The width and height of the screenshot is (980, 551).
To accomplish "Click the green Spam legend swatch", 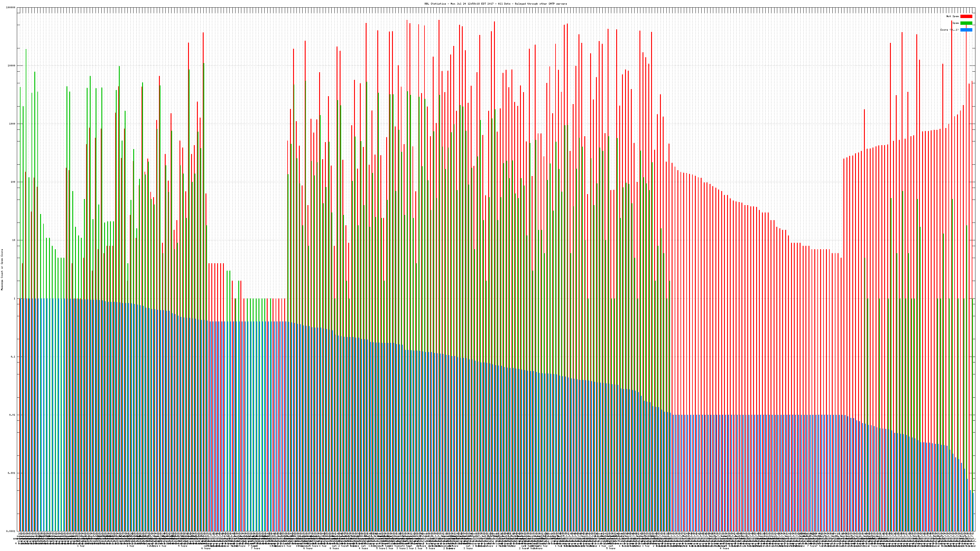I will (966, 23).
